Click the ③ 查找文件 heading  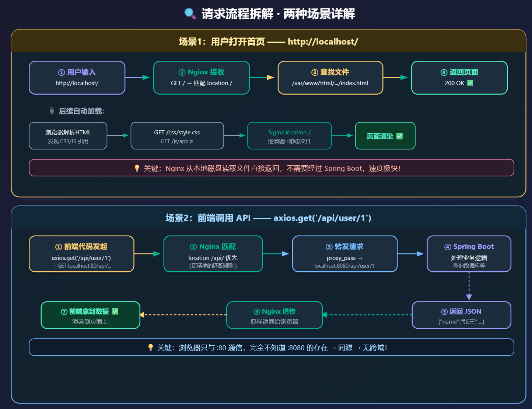pos(330,72)
